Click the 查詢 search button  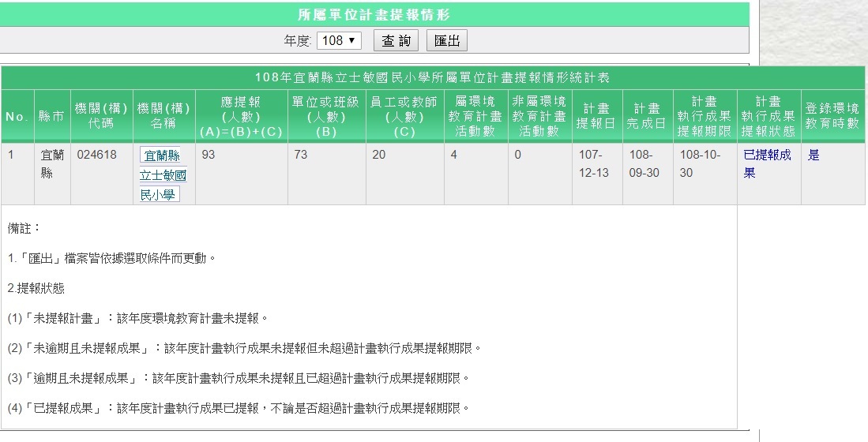click(396, 40)
